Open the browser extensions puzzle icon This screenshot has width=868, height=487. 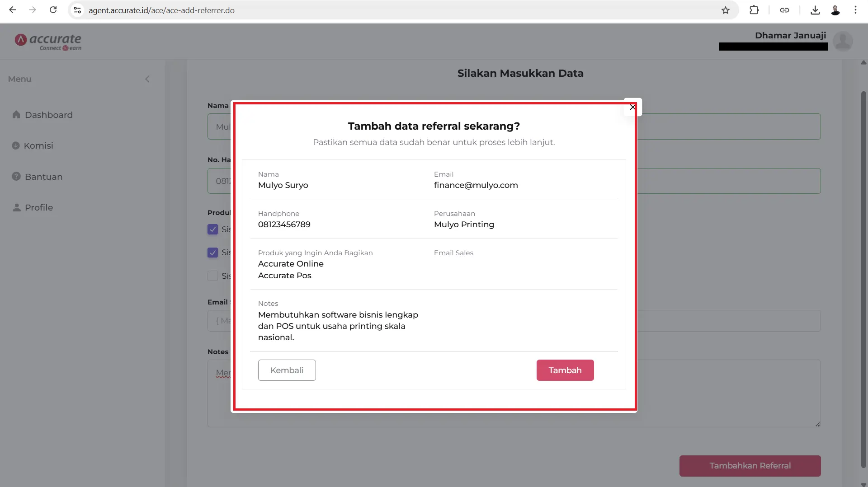tap(754, 10)
